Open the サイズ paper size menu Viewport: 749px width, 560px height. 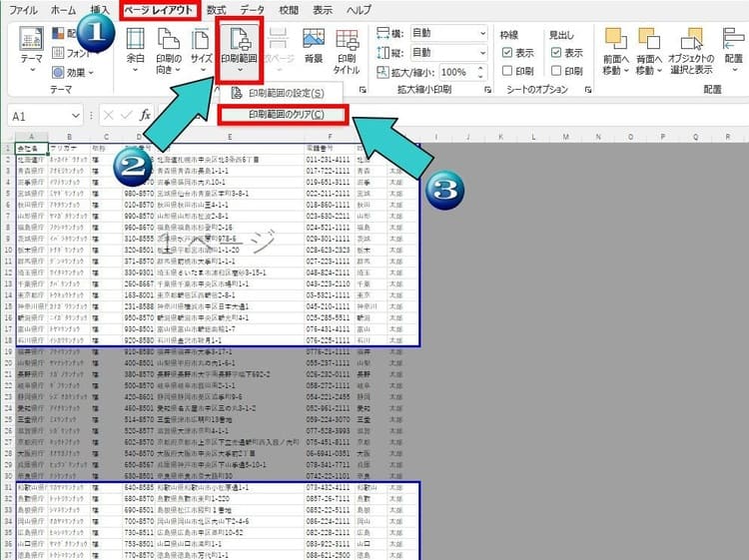click(x=201, y=50)
